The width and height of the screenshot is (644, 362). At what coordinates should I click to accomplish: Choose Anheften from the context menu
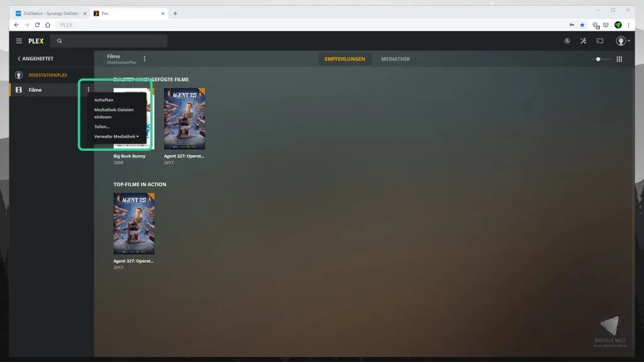(x=104, y=100)
